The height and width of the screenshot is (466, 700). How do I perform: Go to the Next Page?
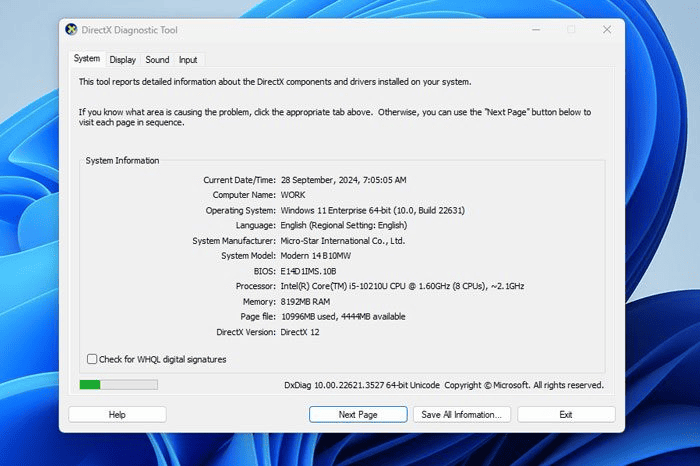358,415
